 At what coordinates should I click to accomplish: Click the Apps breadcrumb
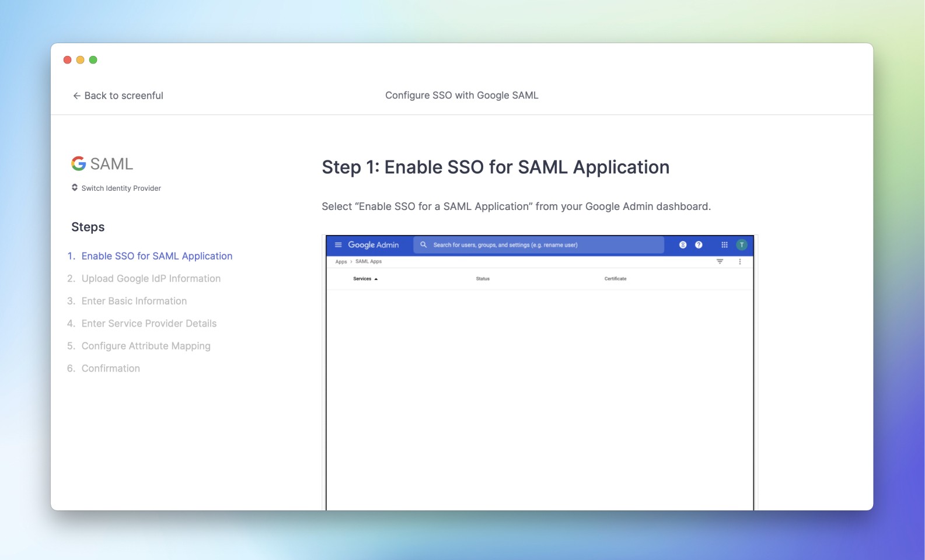pos(341,262)
